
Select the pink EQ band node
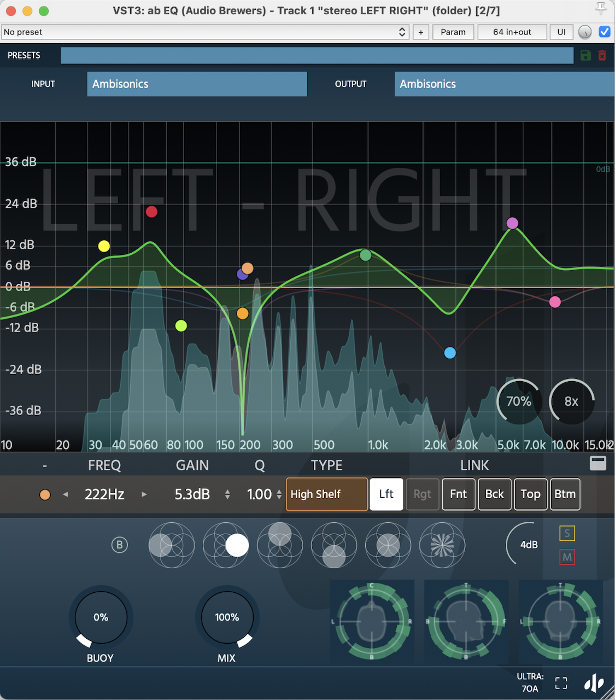(x=555, y=302)
